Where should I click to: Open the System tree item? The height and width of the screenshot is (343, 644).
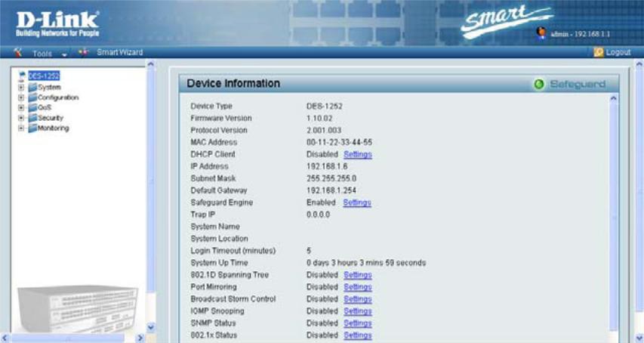49,87
